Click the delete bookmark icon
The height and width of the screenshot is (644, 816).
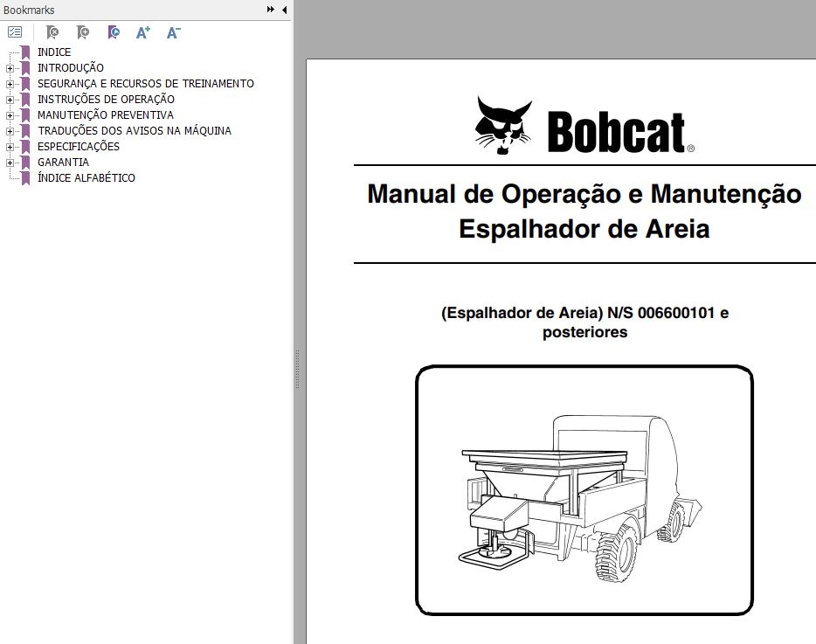pos(52,33)
